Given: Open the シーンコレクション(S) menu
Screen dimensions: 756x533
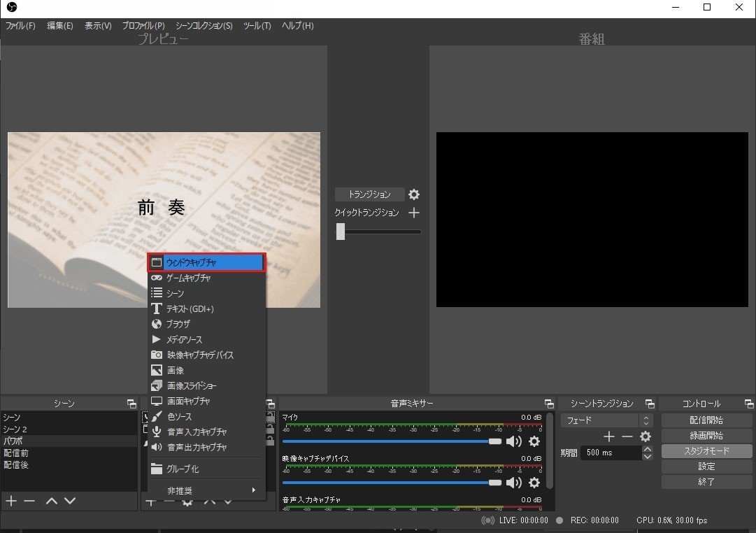Looking at the screenshot, I should [204, 26].
